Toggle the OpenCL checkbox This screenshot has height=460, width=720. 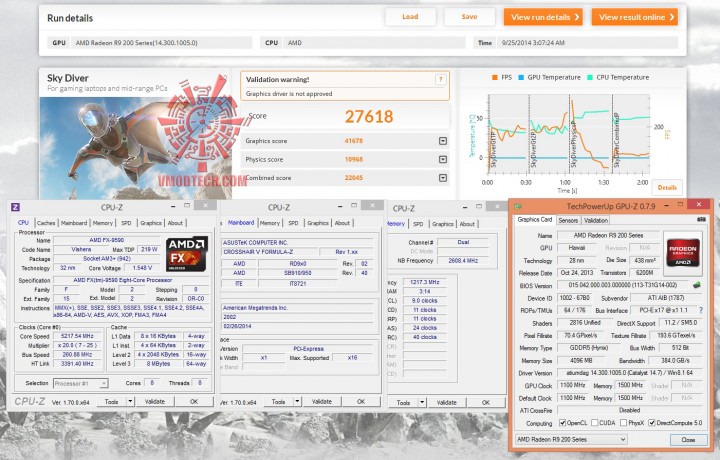(x=562, y=423)
